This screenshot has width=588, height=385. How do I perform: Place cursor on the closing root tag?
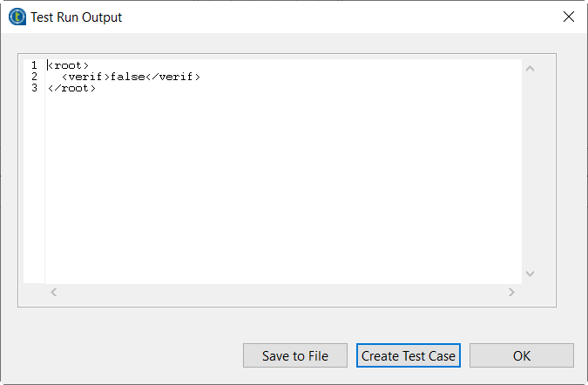tap(71, 88)
